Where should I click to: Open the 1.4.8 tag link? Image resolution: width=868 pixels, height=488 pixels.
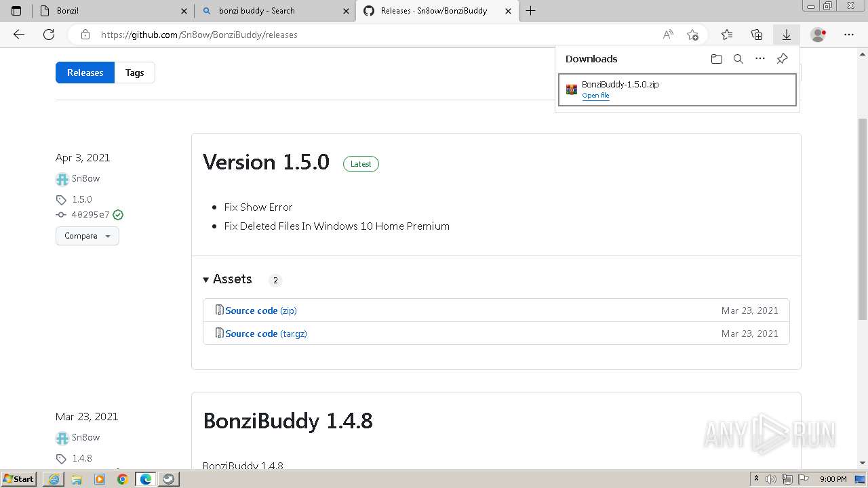(x=82, y=459)
